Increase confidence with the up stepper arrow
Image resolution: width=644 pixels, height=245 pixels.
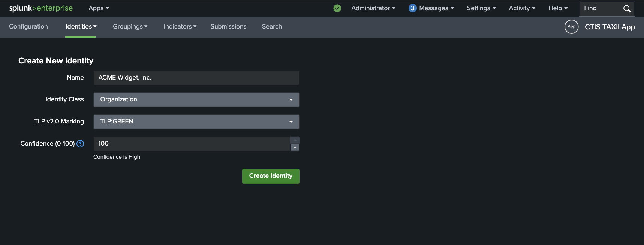[295, 140]
